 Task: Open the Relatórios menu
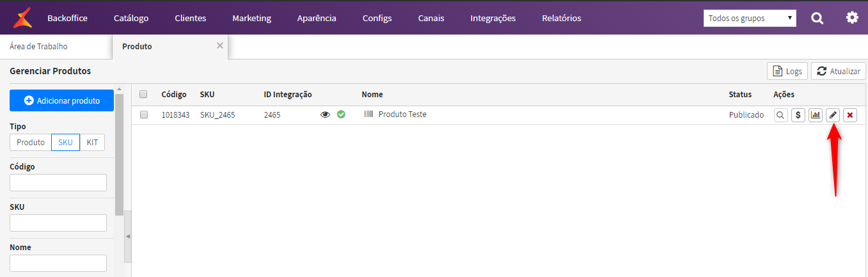pos(562,18)
